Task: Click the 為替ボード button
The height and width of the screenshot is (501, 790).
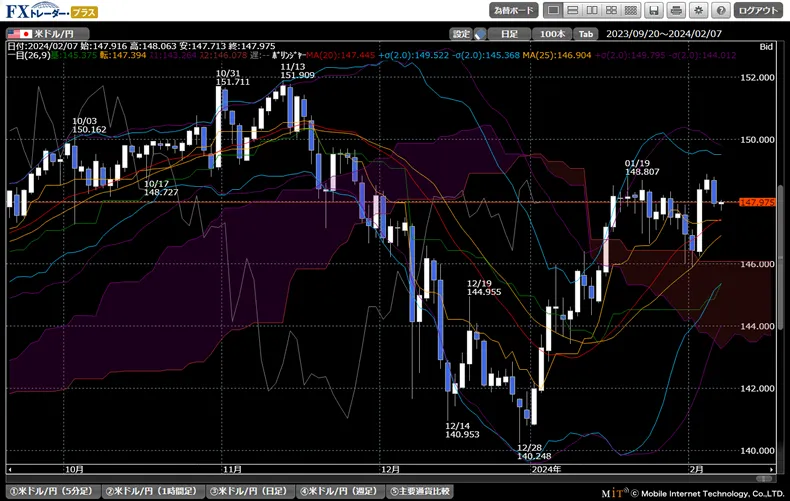Action: [x=514, y=10]
